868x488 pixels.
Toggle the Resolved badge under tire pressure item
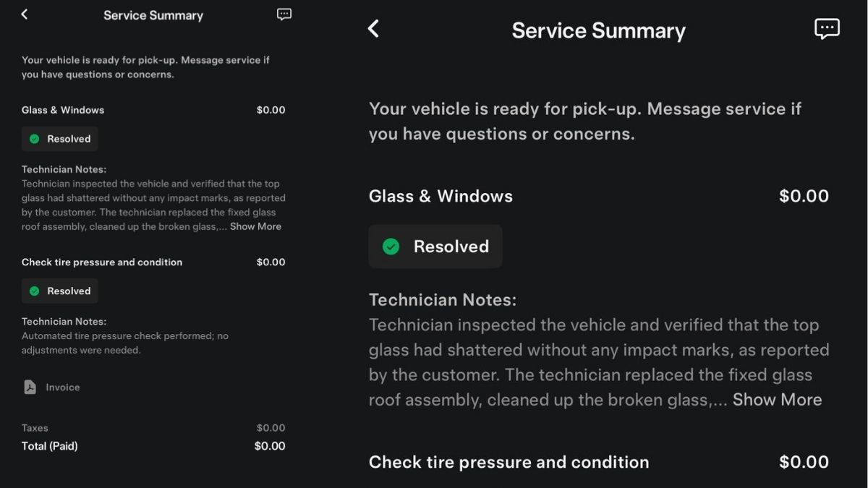(59, 291)
